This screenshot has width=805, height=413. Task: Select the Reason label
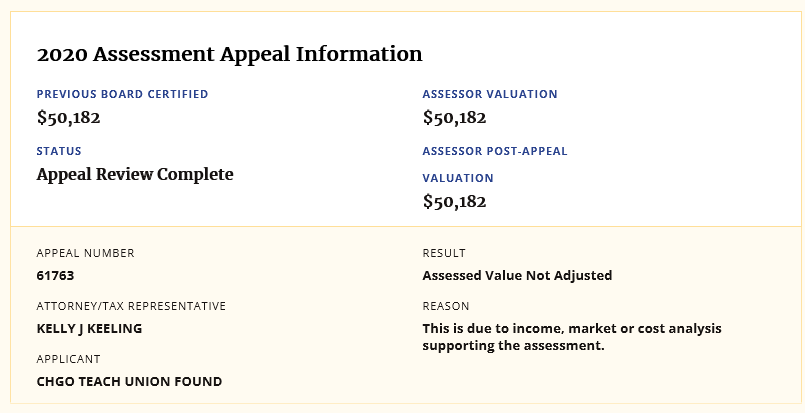pos(446,306)
